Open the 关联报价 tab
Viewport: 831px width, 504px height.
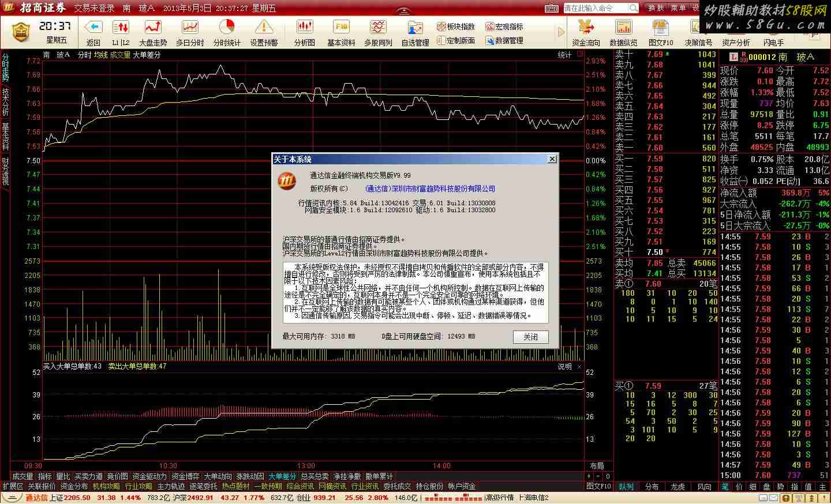[x=42, y=486]
